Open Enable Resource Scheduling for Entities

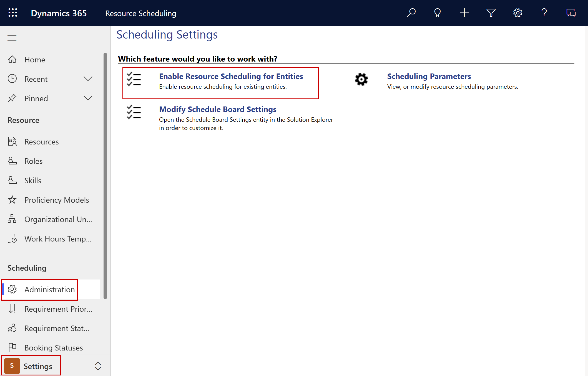pyautogui.click(x=232, y=76)
